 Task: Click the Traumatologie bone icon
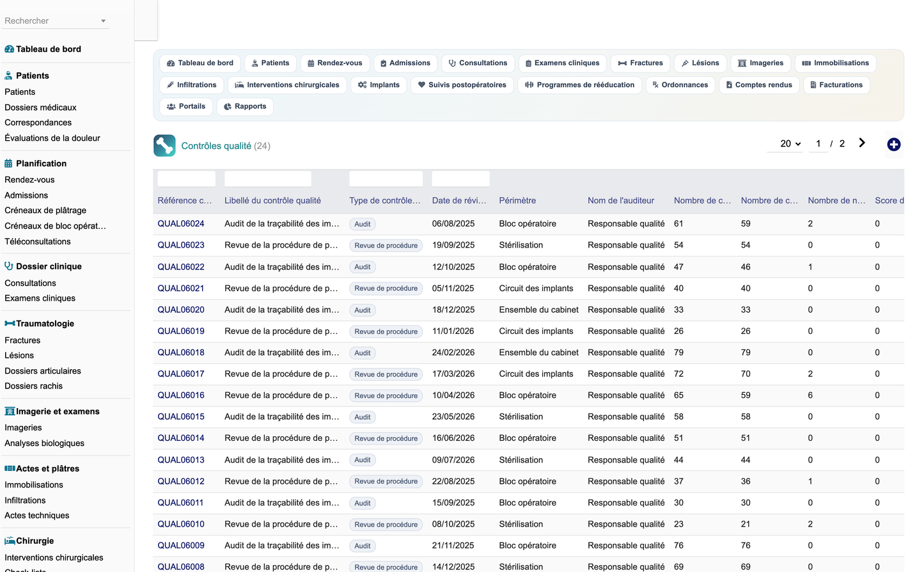10,324
